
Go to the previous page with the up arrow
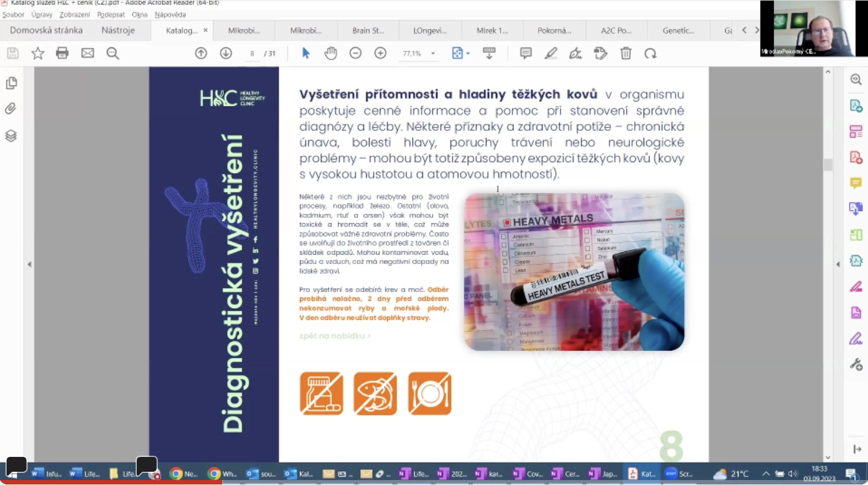click(x=201, y=53)
